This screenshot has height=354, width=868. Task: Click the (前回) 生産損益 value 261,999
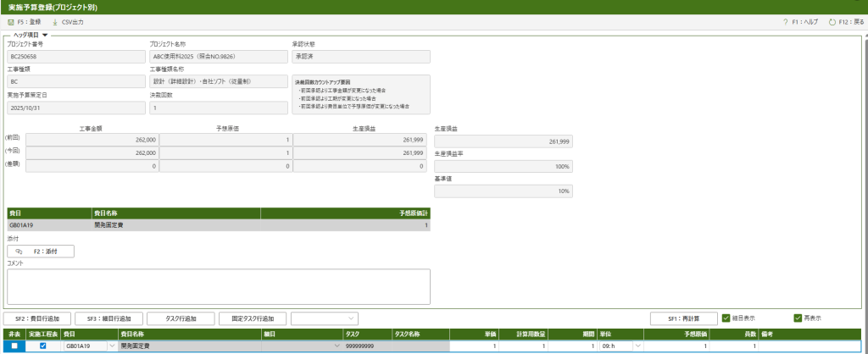[x=359, y=141]
